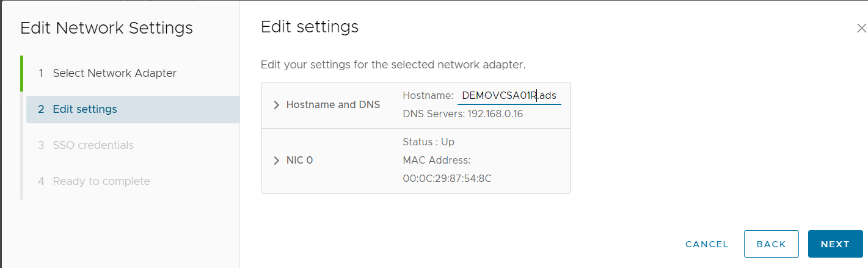This screenshot has width=868, height=268.
Task: Expand the Hostname and DNS chevron
Action: pos(276,105)
